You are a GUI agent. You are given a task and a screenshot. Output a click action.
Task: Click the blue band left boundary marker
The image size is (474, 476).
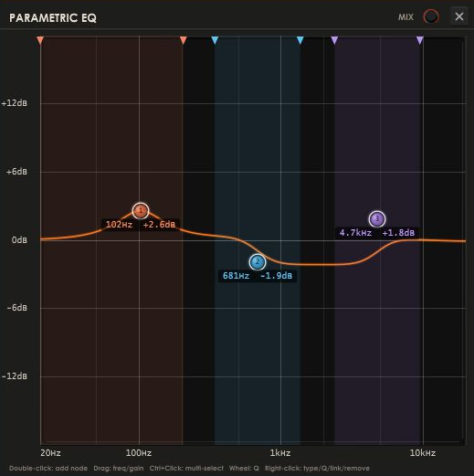coord(215,40)
